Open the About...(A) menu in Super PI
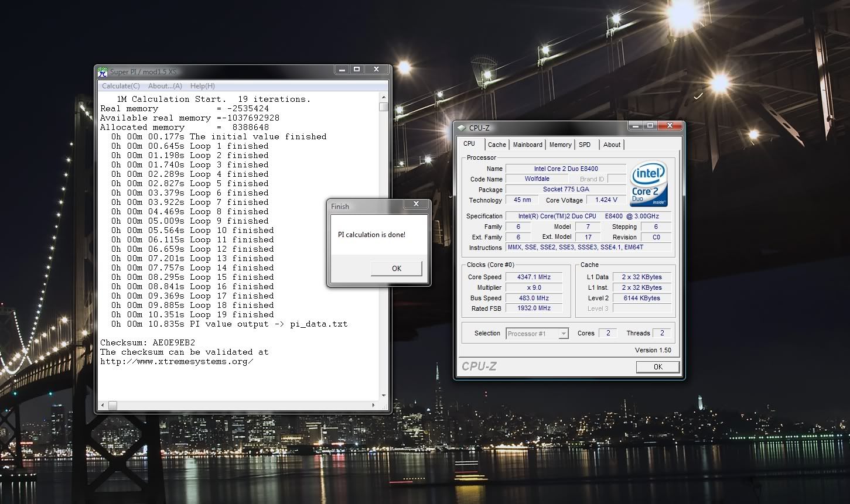850x504 pixels. tap(165, 86)
